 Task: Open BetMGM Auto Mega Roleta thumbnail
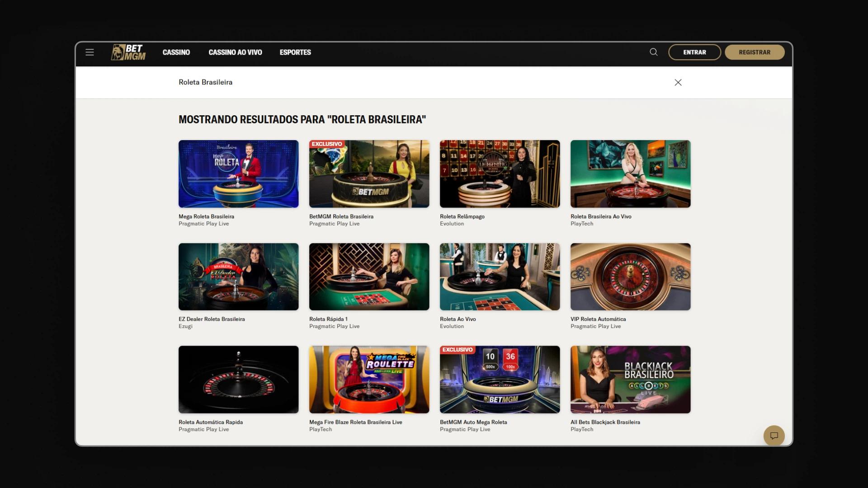[500, 380]
